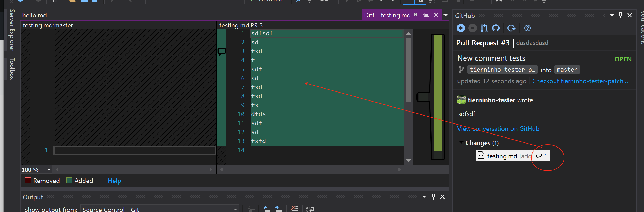Screen dimensions: 644x212
Task: Open testing.md in the Changes list
Action: pos(502,156)
